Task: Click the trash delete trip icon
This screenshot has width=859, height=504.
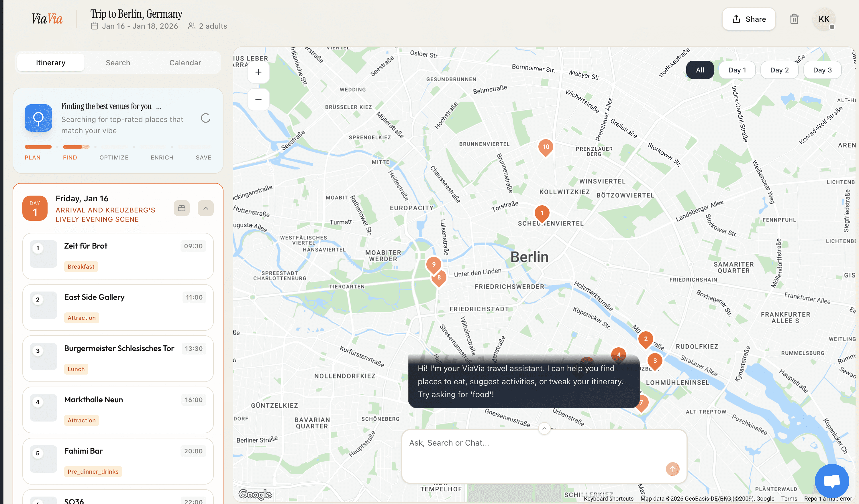Action: [x=794, y=19]
